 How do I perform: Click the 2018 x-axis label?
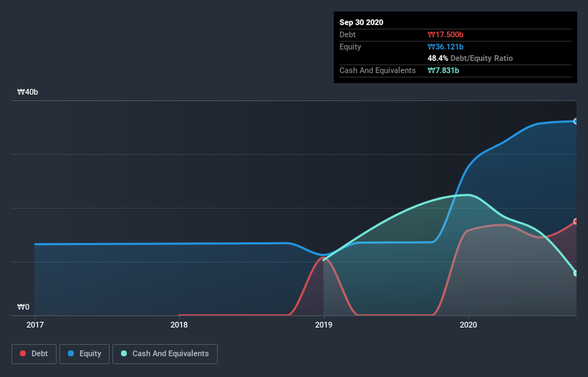click(179, 325)
